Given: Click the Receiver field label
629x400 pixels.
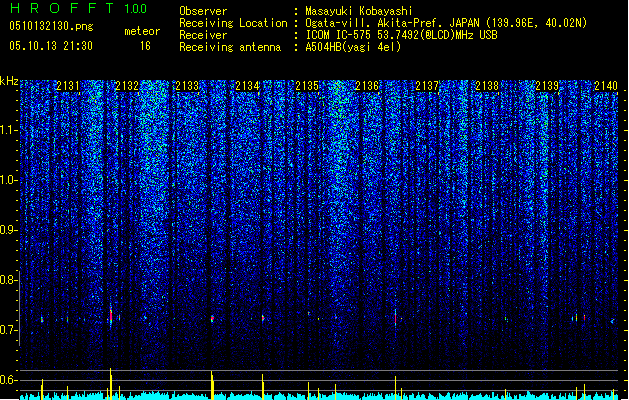Looking at the screenshot, I should pos(203,35).
